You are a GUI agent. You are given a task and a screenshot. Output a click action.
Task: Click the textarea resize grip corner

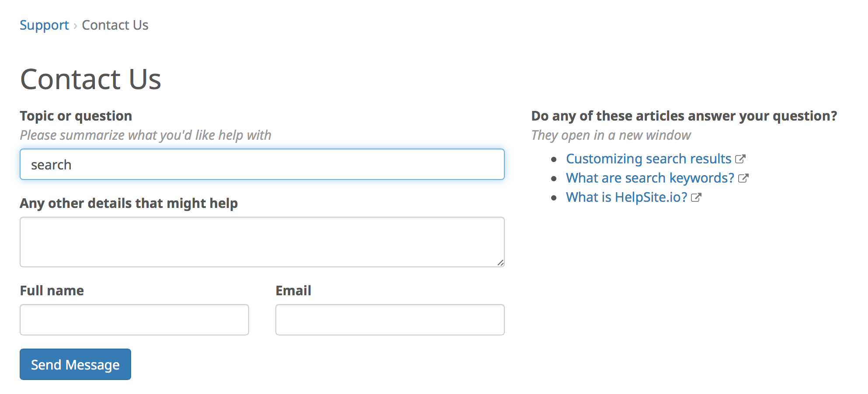500,263
